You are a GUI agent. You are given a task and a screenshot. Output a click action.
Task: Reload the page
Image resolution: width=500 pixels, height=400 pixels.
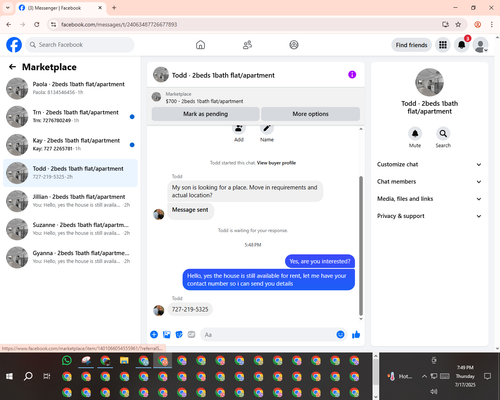click(x=37, y=24)
